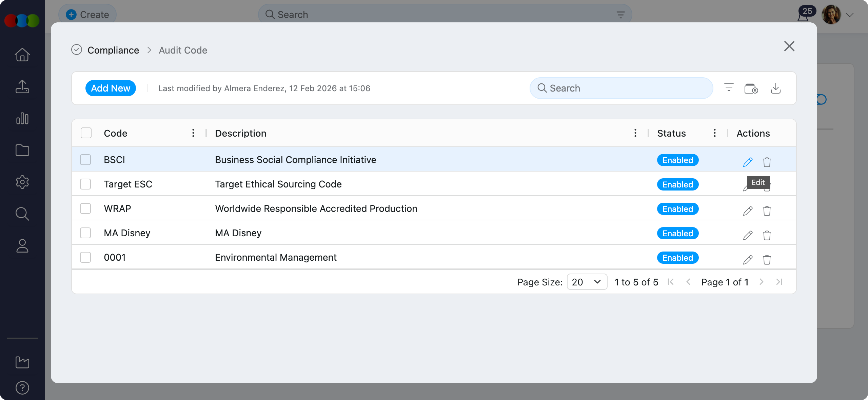Check the MA Disney row checkbox
Viewport: 868px width, 400px height.
coord(85,233)
